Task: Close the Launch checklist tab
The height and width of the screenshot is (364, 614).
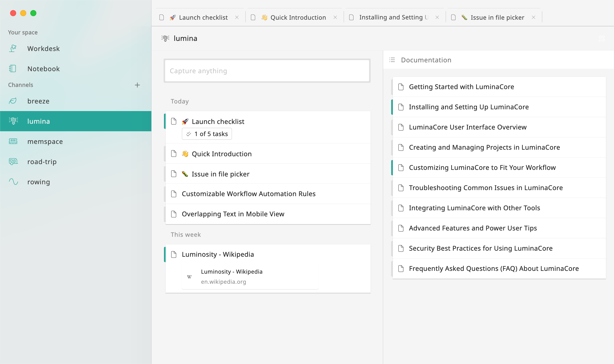Action: tap(237, 17)
